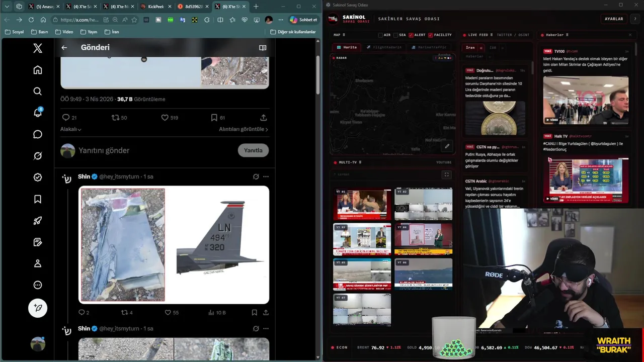Click the browser address bar
The width and height of the screenshot is (644, 362).
79,20
